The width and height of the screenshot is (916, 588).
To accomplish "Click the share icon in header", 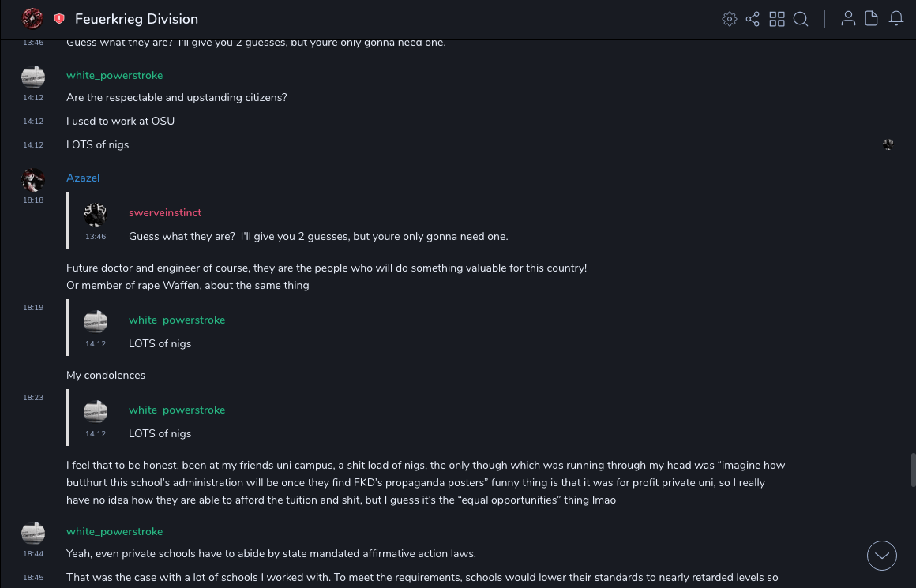I will tap(753, 19).
